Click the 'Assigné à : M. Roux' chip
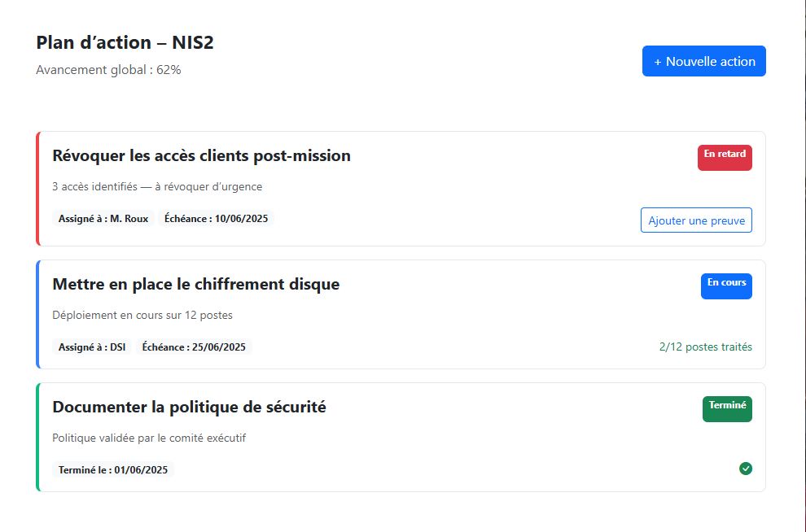Screen dimensions: 806x532 pyautogui.click(x=103, y=218)
